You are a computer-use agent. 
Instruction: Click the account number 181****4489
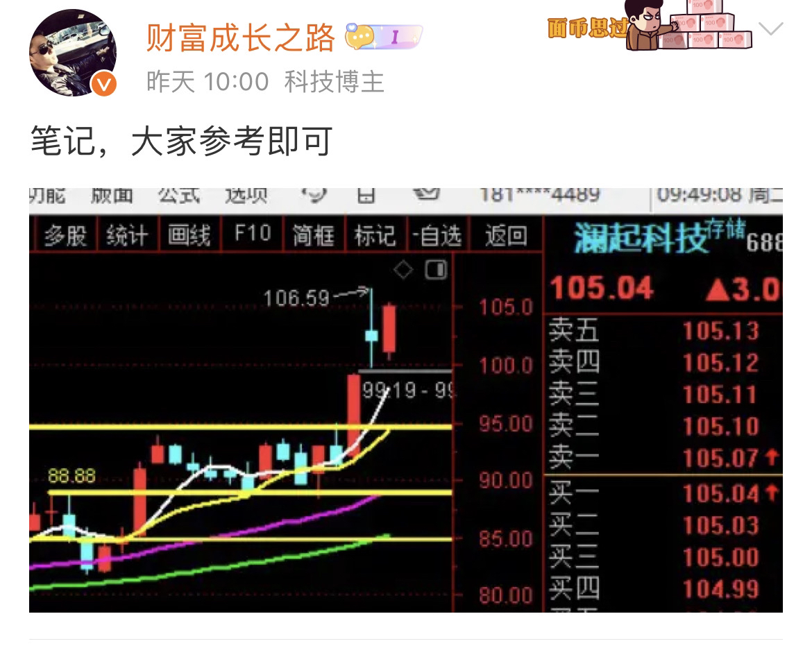pos(540,195)
